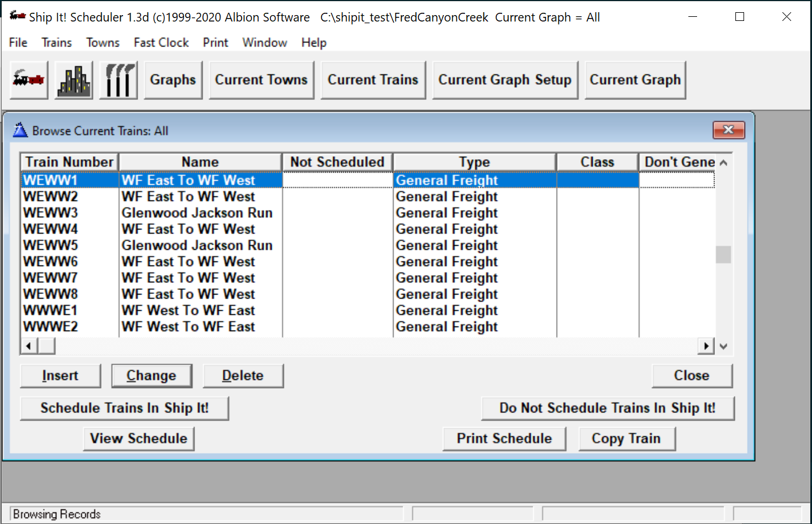
Task: Click the Ship It! app icon in title bar
Action: 17,16
